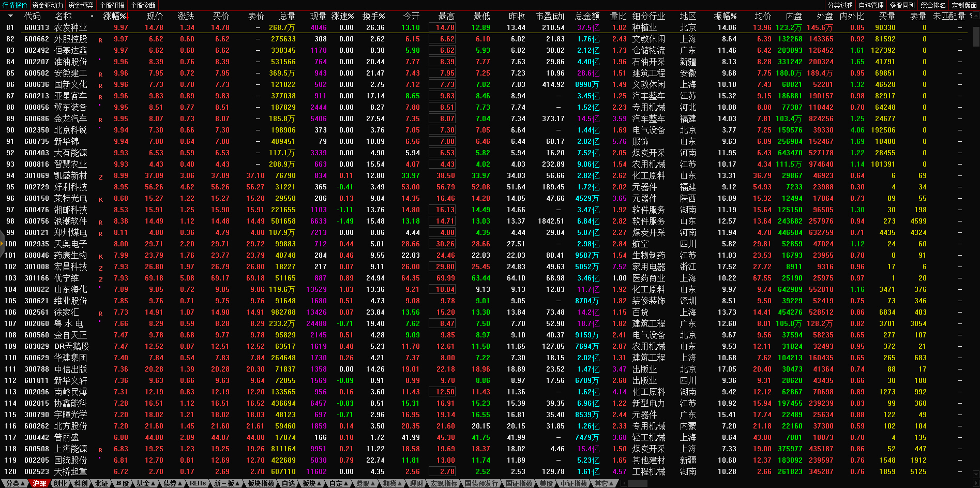Screen dimensions: 980x488
Task: Open 自选管理 in top right
Action: pos(871,5)
